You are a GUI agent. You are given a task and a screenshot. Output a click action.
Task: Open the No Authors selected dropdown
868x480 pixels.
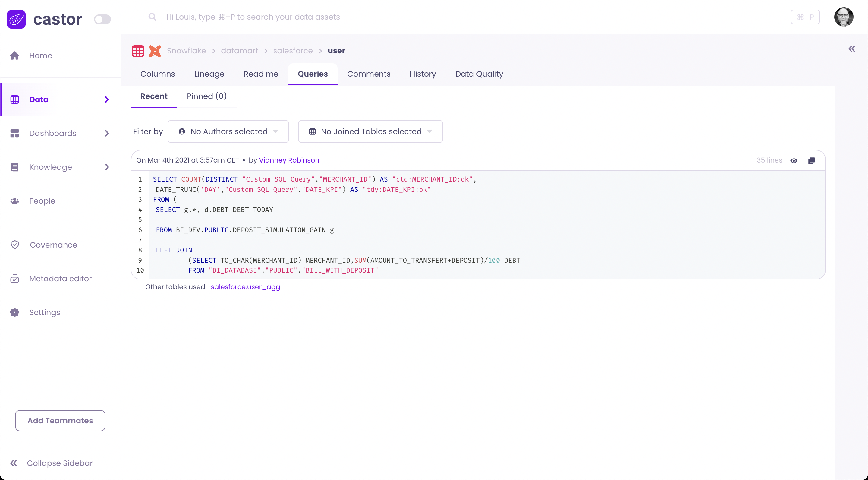point(228,131)
